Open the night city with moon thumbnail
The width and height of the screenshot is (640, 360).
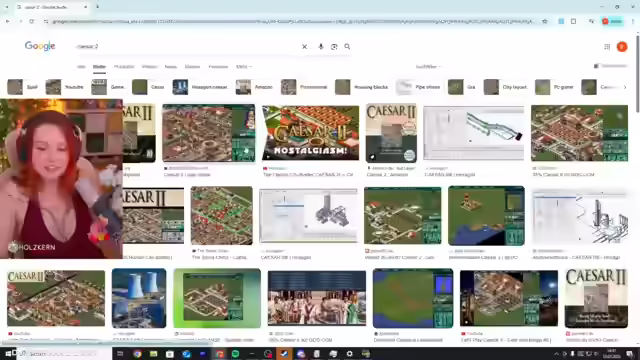pos(509,298)
